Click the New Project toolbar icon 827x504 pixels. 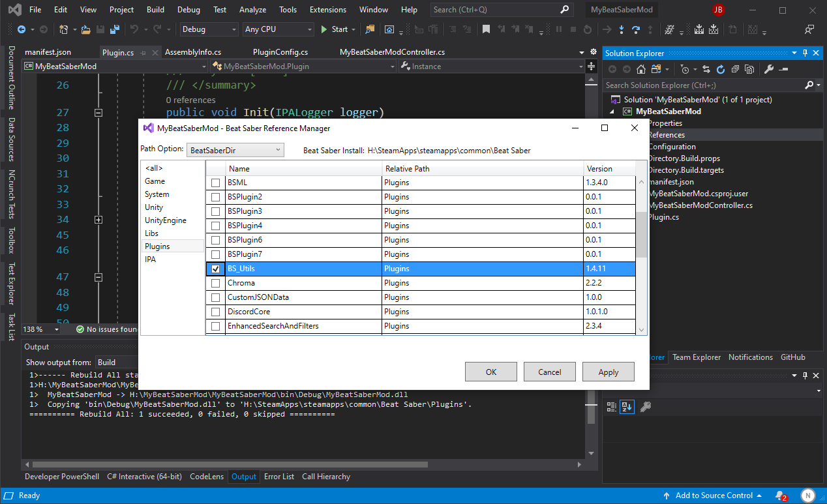pos(63,29)
